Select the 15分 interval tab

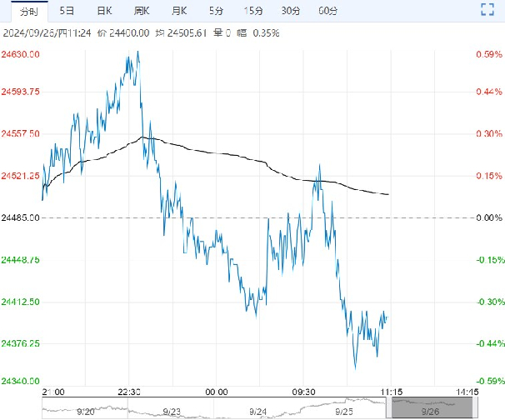click(x=253, y=11)
